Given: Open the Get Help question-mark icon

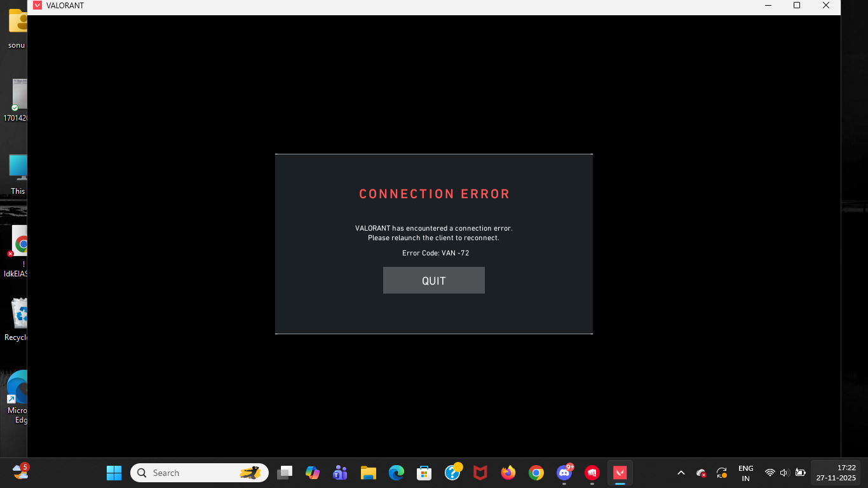Looking at the screenshot, I should [452, 473].
